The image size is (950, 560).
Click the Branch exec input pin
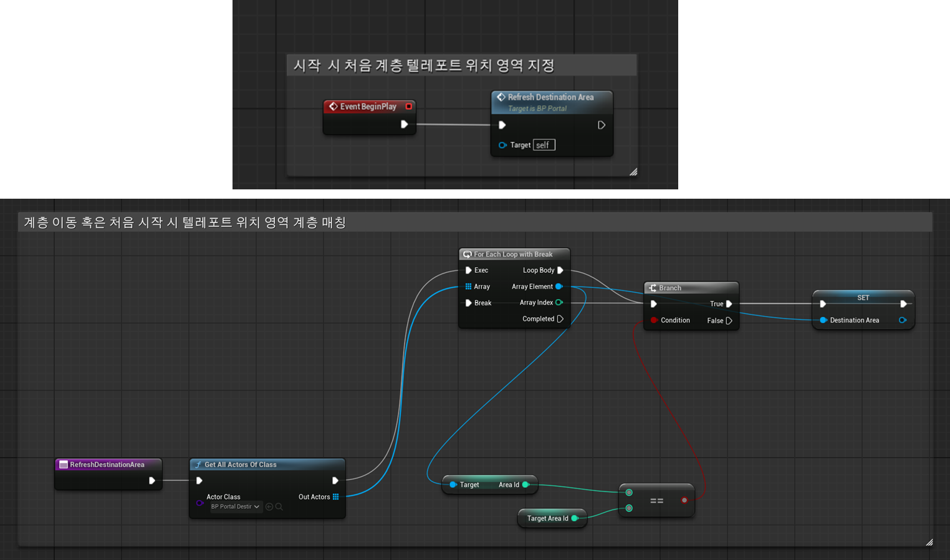(x=653, y=304)
